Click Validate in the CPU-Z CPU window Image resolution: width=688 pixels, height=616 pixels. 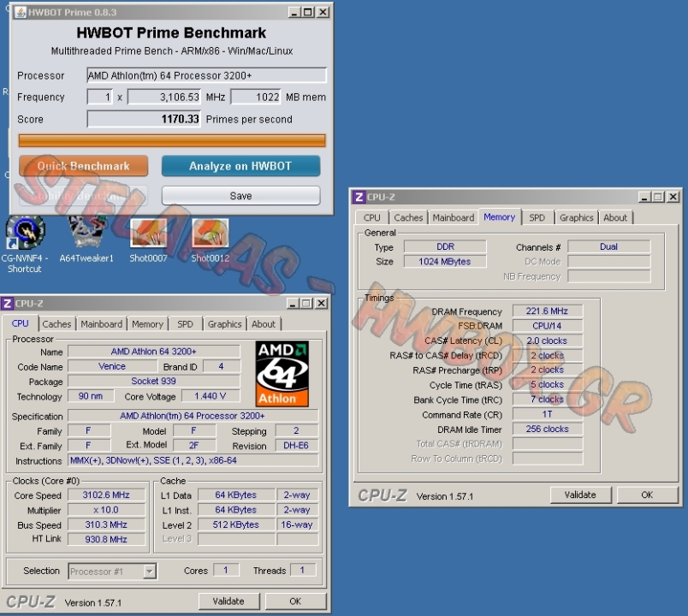[228, 601]
